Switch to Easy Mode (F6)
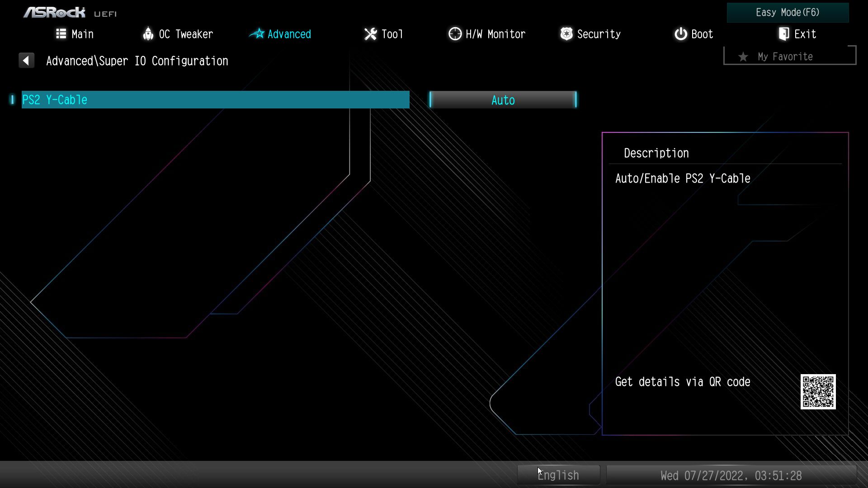The height and width of the screenshot is (488, 868). 788,13
